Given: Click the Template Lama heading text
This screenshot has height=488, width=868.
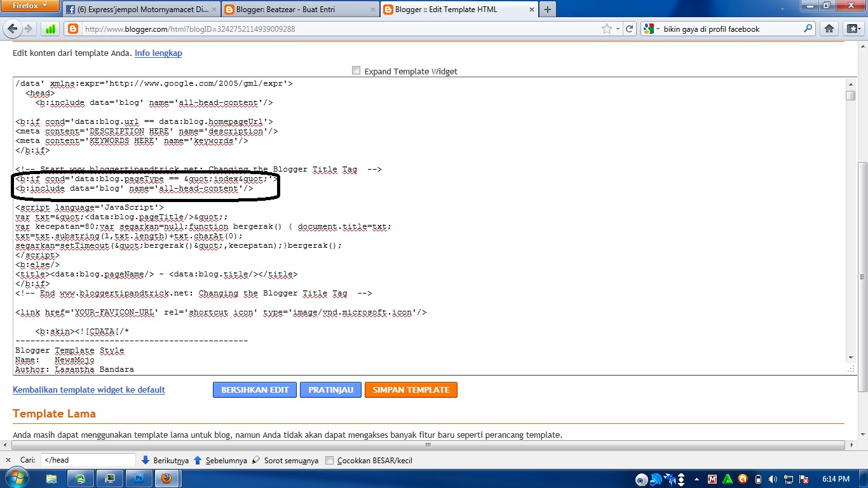Looking at the screenshot, I should coord(54,414).
